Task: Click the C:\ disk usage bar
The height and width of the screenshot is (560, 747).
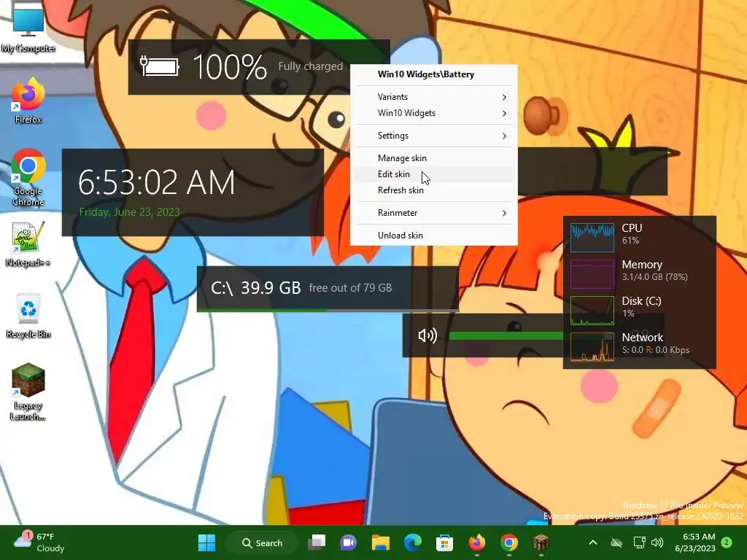Action: (x=328, y=310)
